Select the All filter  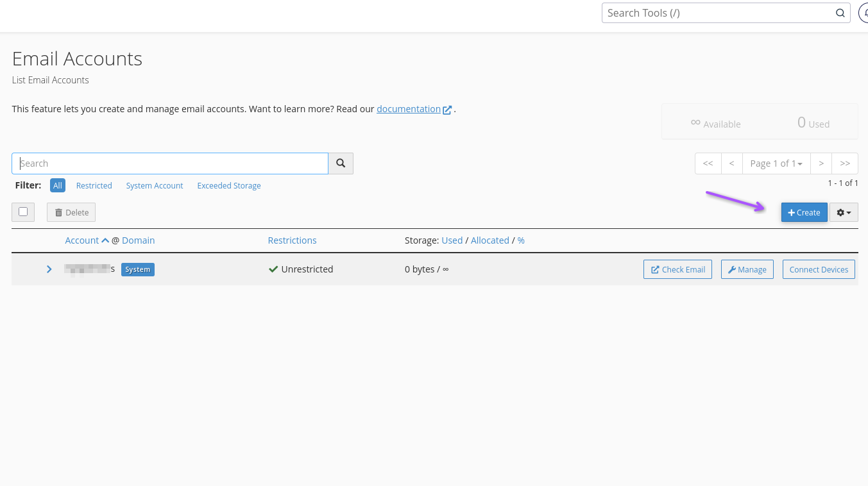(58, 185)
